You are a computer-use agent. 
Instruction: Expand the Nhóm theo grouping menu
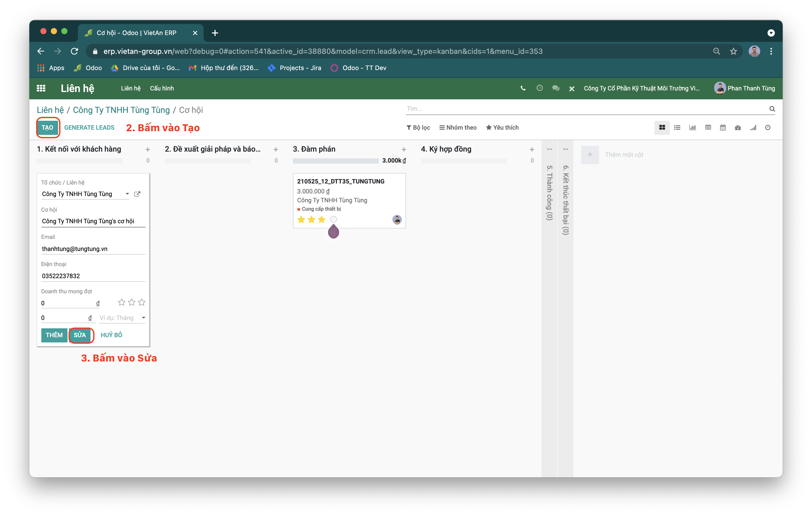pyautogui.click(x=458, y=127)
